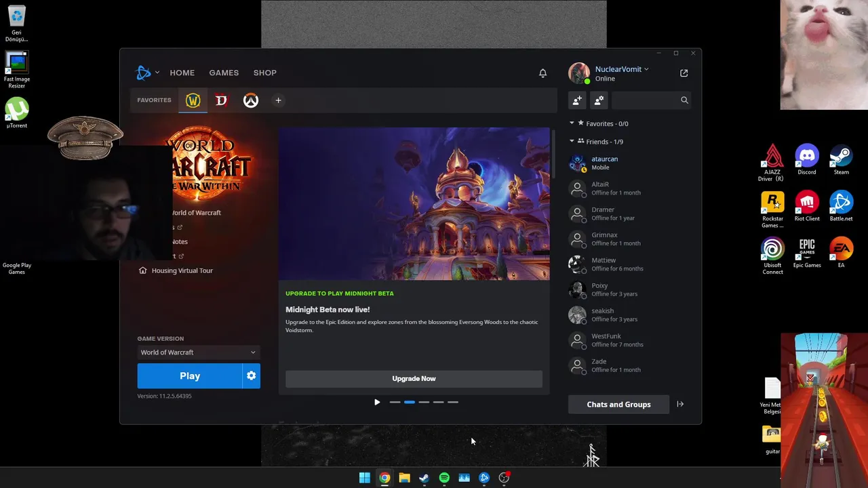Open Chrome from the taskbar
Viewport: 868px width, 488px height.
[384, 478]
